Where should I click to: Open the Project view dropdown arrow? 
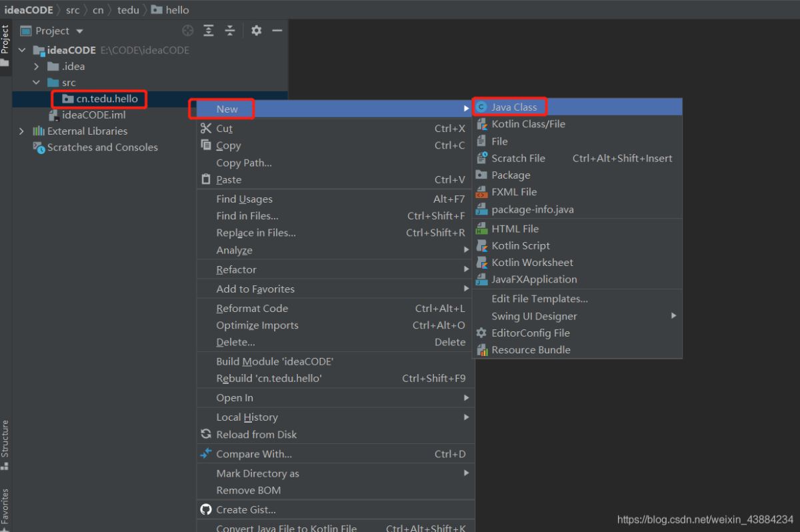(x=80, y=31)
